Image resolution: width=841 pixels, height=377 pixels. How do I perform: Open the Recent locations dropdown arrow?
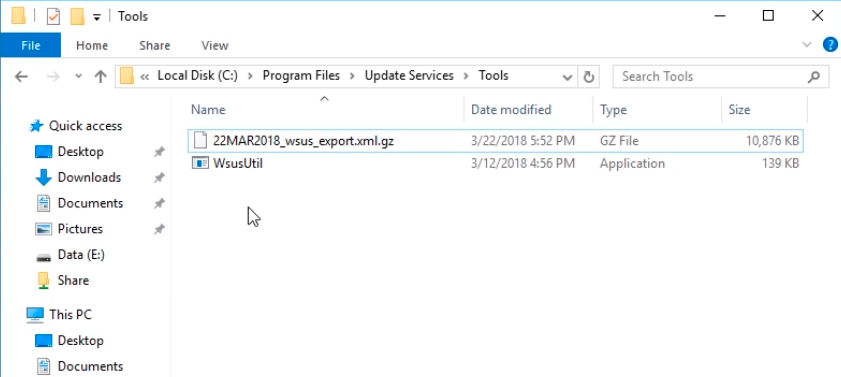78,77
